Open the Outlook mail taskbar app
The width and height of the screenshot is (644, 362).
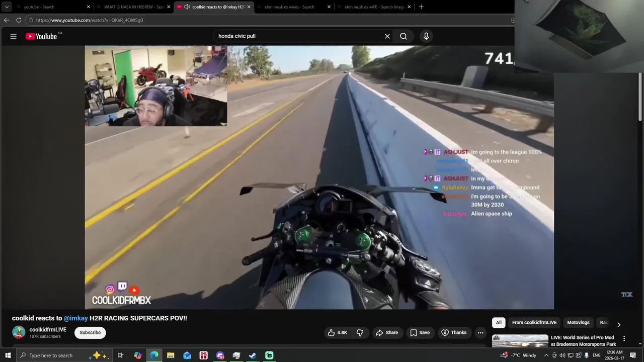click(x=187, y=355)
